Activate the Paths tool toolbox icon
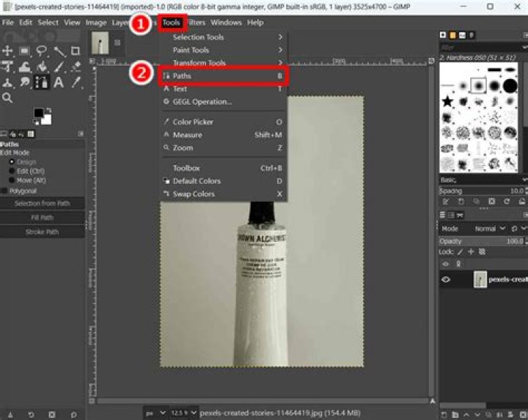 (x=41, y=82)
